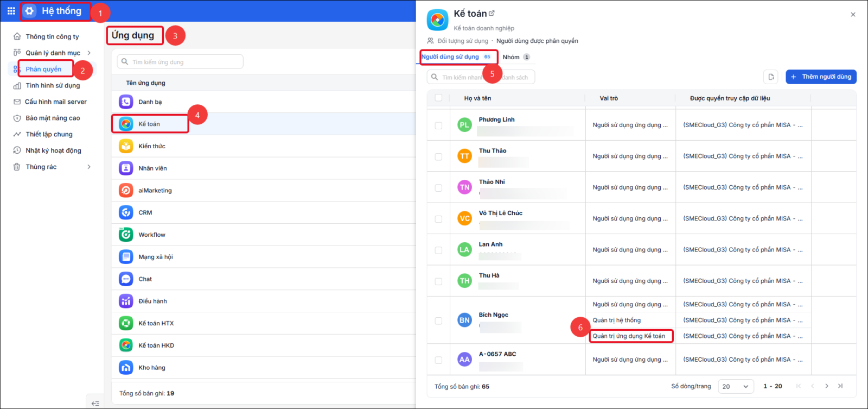868x409 pixels.
Task: Open the Kho hàng app icon
Action: pos(126,368)
